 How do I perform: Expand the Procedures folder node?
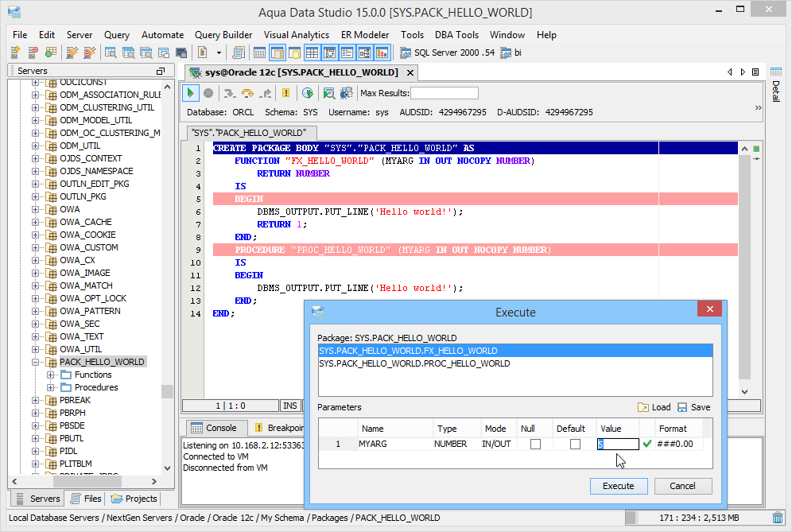51,387
